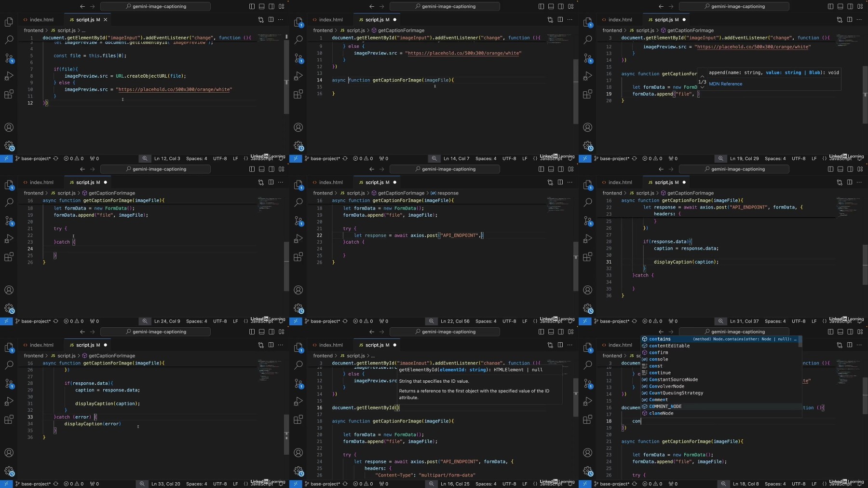Select 'contentEditable' suggestion
This screenshot has height=488, width=868.
719,346
